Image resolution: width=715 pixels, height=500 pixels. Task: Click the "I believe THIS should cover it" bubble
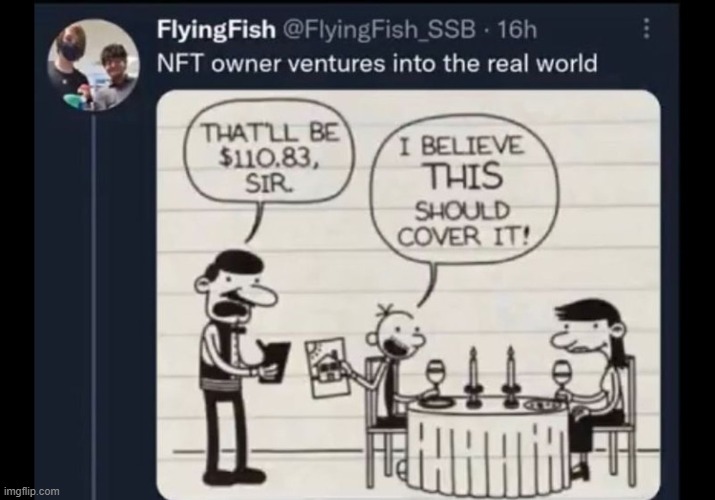[x=463, y=191]
